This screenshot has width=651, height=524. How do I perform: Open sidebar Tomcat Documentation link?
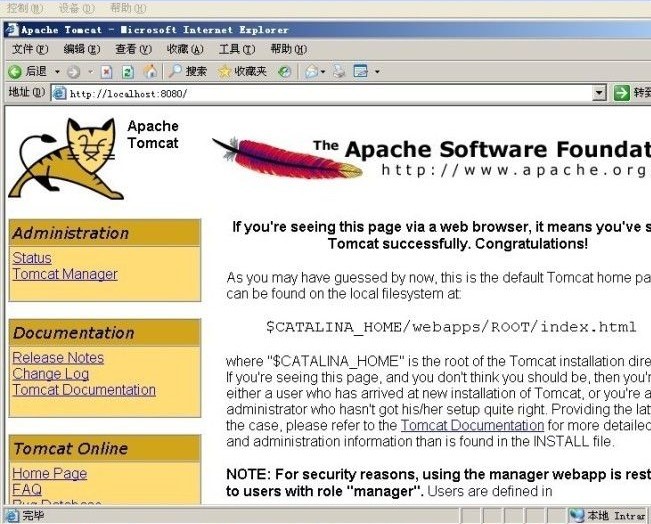pyautogui.click(x=84, y=390)
